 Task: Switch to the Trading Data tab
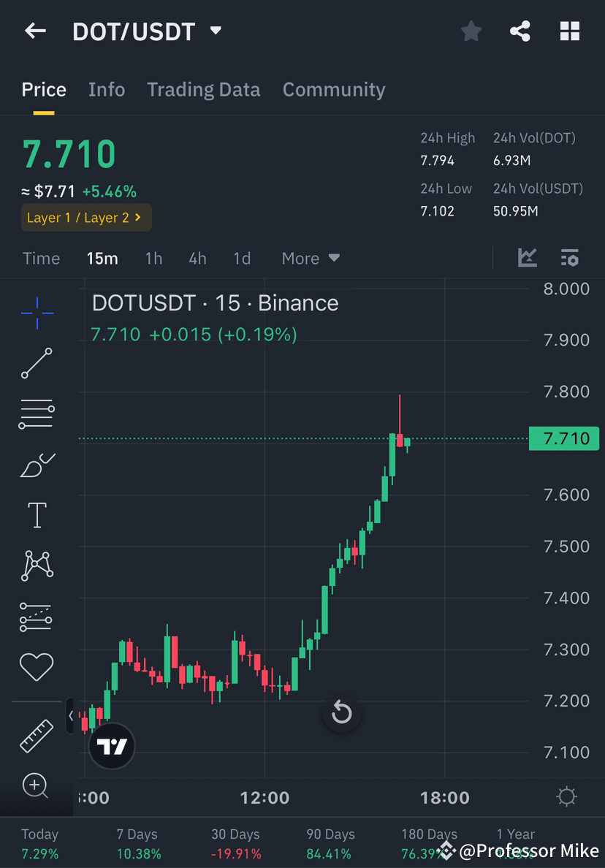tap(204, 89)
